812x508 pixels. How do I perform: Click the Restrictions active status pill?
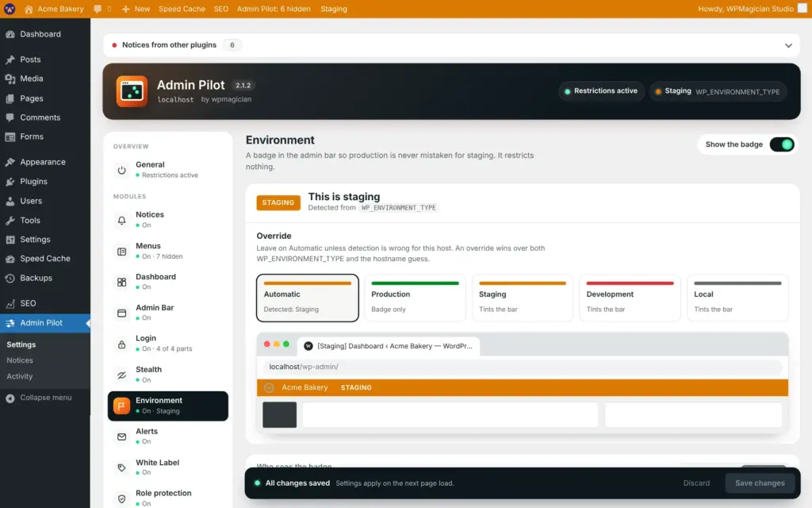click(x=601, y=91)
